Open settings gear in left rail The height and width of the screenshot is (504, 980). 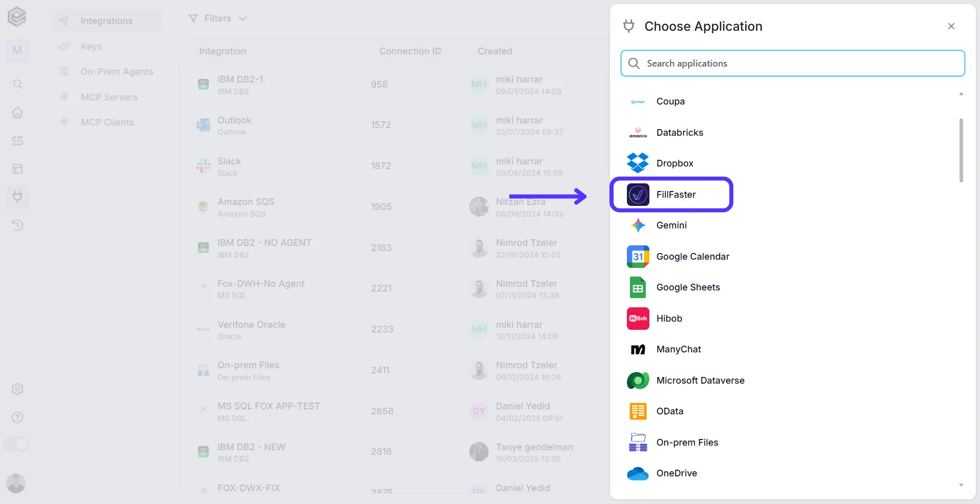point(17,389)
